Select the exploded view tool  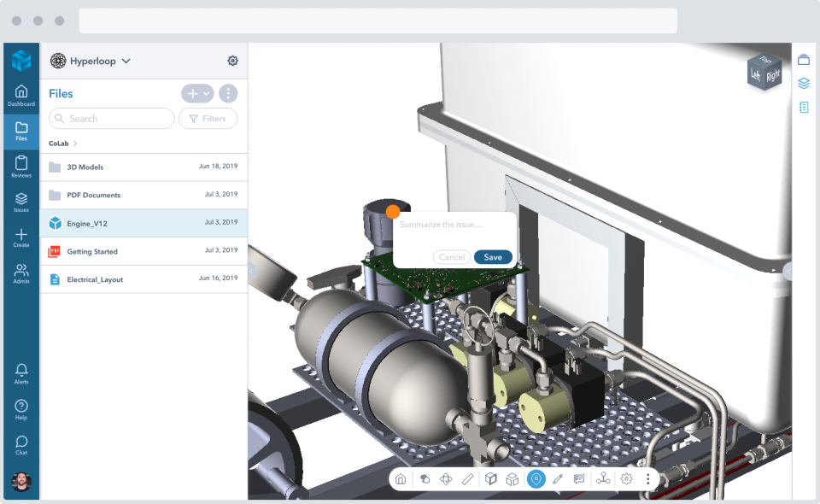click(x=512, y=479)
